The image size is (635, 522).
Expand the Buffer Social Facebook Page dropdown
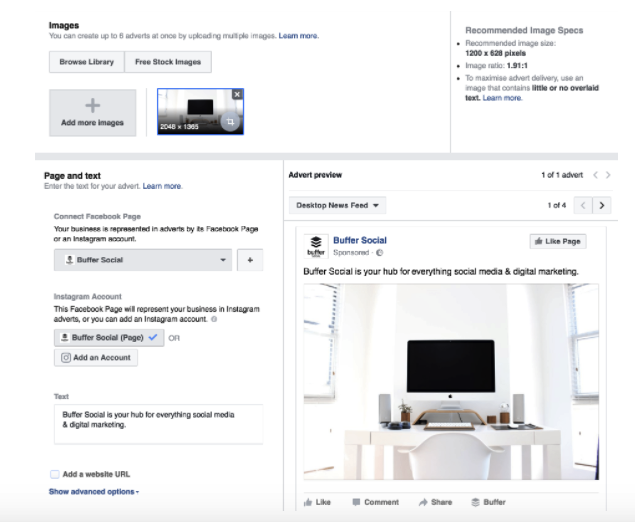pyautogui.click(x=143, y=260)
